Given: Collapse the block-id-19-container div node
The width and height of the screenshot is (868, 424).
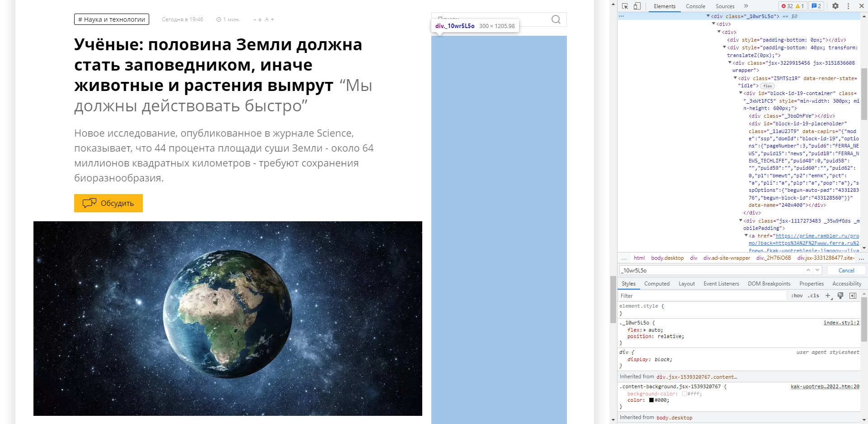Looking at the screenshot, I should tap(740, 93).
